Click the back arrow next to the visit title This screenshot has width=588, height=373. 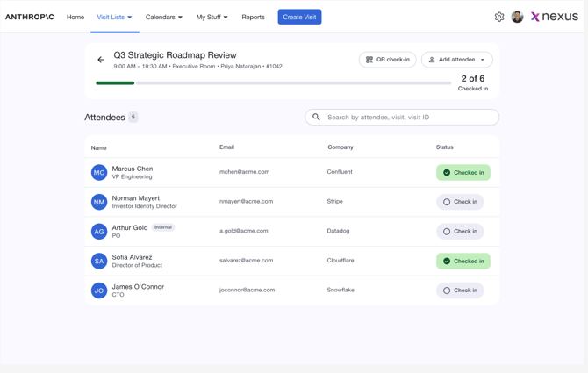[101, 60]
